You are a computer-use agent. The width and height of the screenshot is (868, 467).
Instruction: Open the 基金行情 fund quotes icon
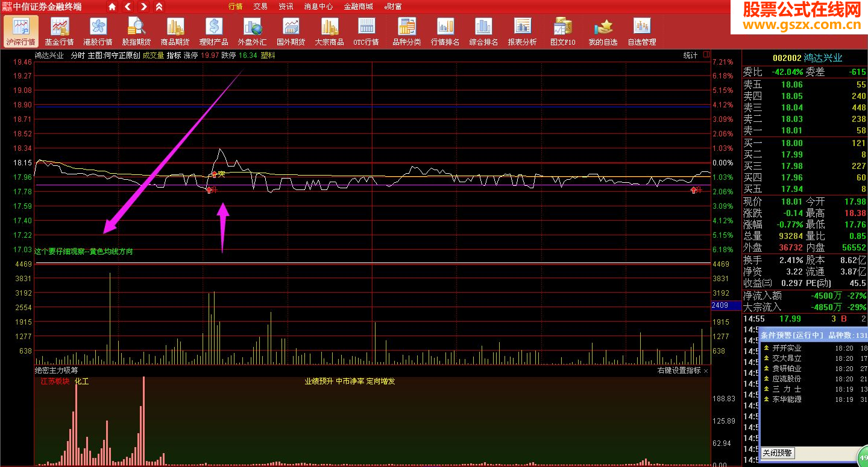[x=60, y=31]
